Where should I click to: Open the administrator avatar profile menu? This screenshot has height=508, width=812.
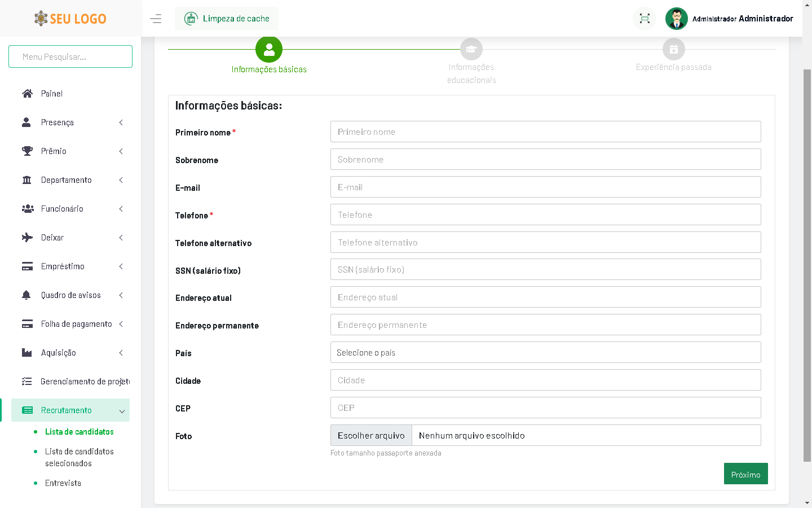pyautogui.click(x=676, y=19)
